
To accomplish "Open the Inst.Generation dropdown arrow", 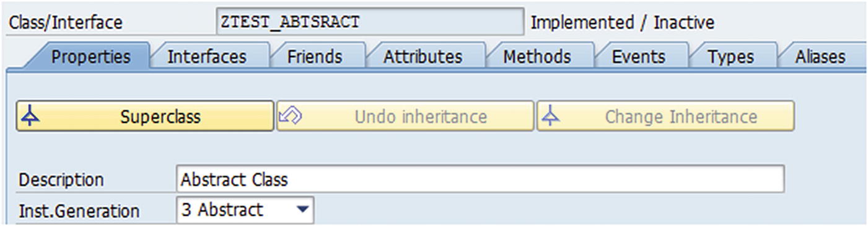I will 302,210.
